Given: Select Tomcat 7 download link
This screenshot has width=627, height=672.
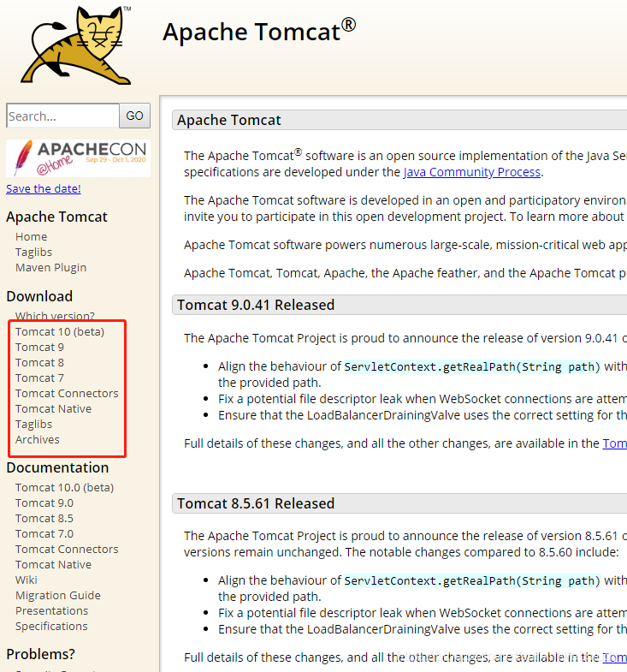Looking at the screenshot, I should pos(39,378).
